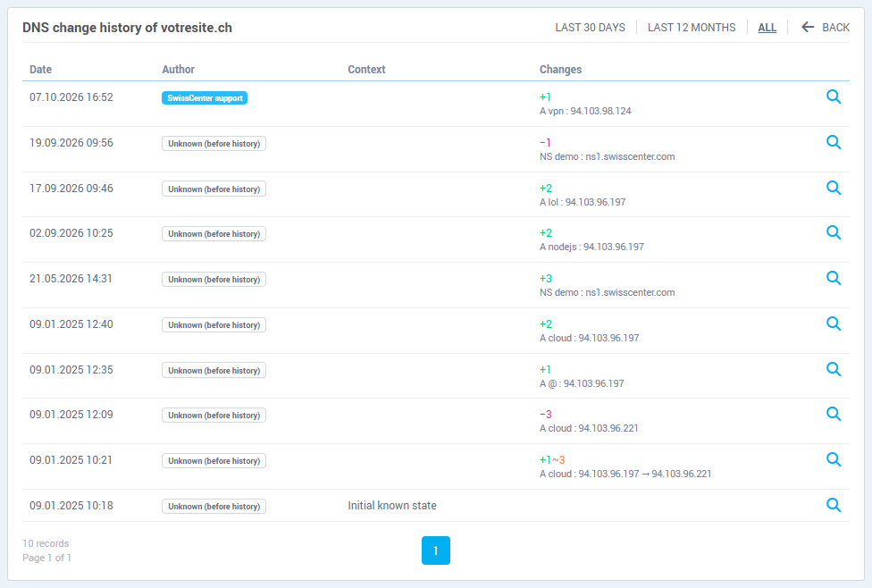Image resolution: width=872 pixels, height=588 pixels.
Task: Click the '10 records' footer text
Action: [x=46, y=543]
